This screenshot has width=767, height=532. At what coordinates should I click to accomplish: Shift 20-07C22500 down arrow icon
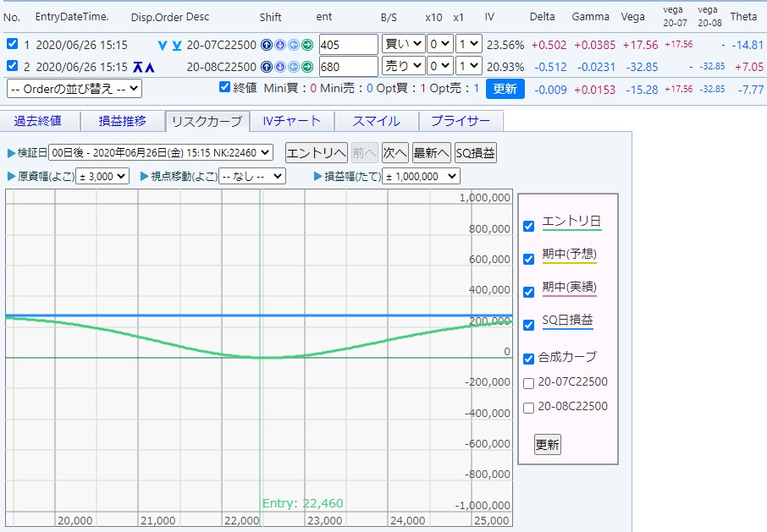[280, 45]
